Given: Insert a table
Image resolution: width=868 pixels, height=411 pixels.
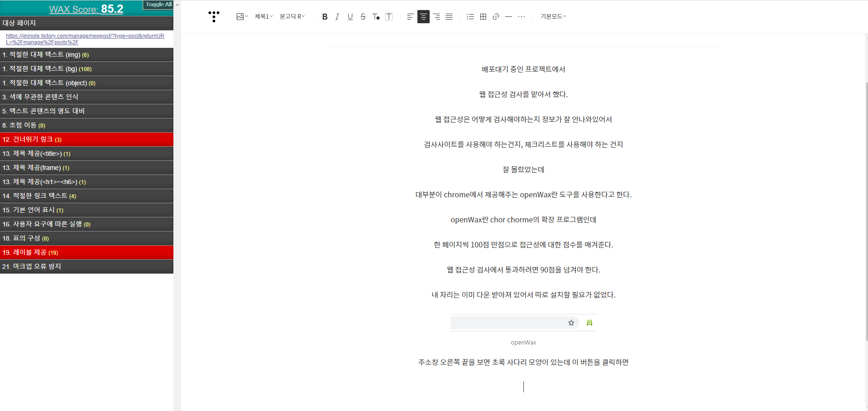Looking at the screenshot, I should [483, 17].
